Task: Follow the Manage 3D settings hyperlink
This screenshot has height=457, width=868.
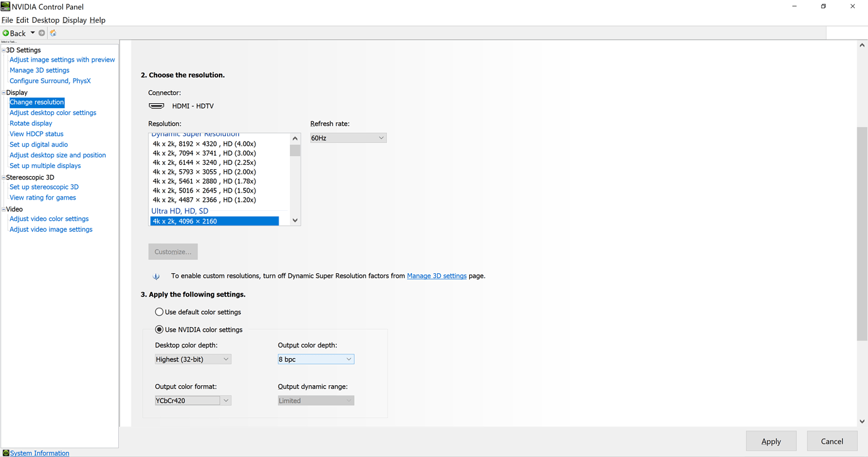Action: (x=437, y=276)
